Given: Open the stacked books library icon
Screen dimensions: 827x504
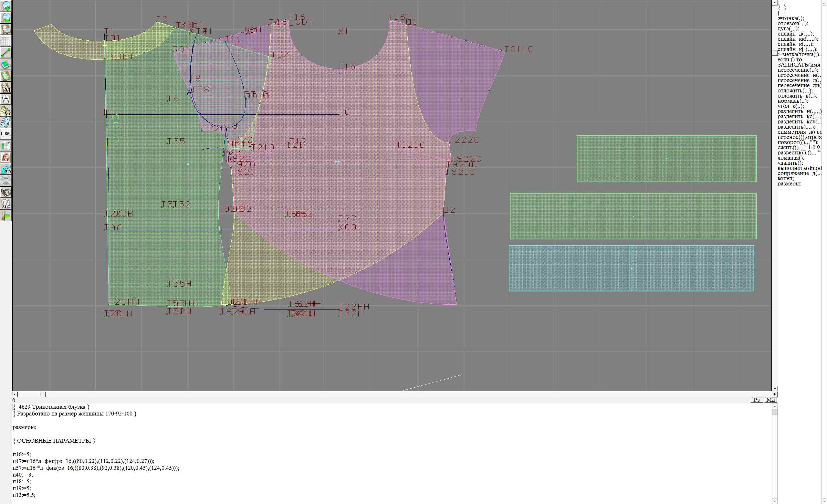Looking at the screenshot, I should point(6,192).
